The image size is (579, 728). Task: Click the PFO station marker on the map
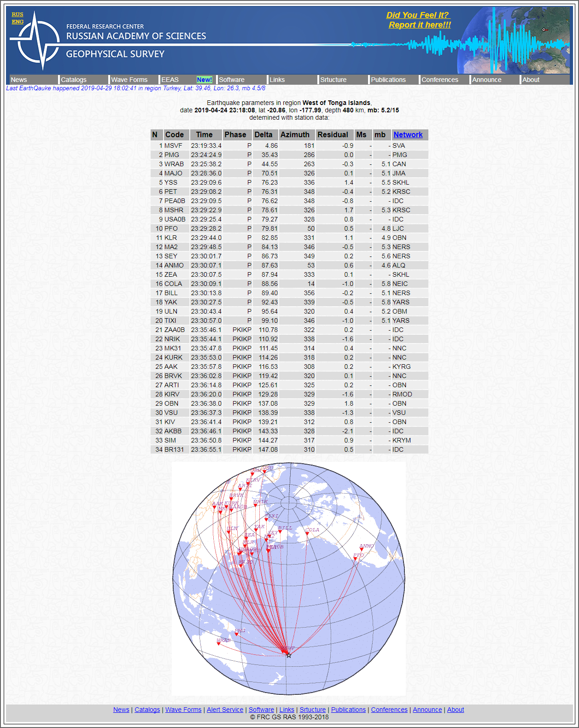355,559
